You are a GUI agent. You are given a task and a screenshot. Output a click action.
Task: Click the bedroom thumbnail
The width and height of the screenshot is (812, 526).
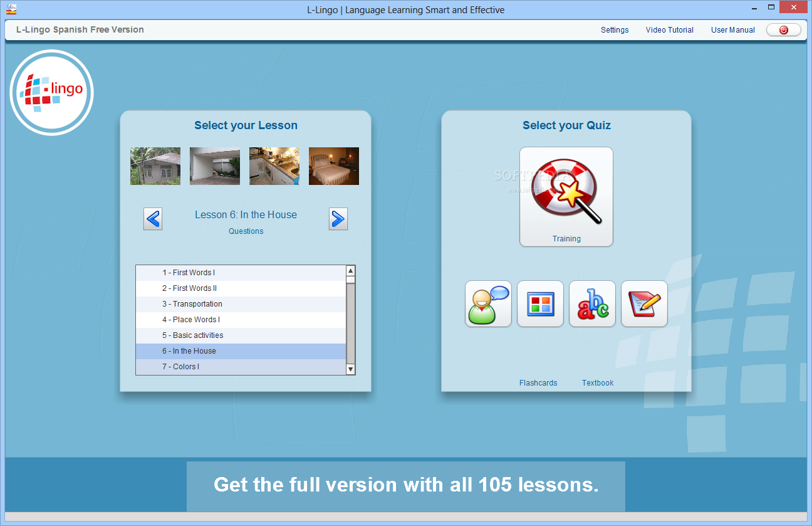334,166
